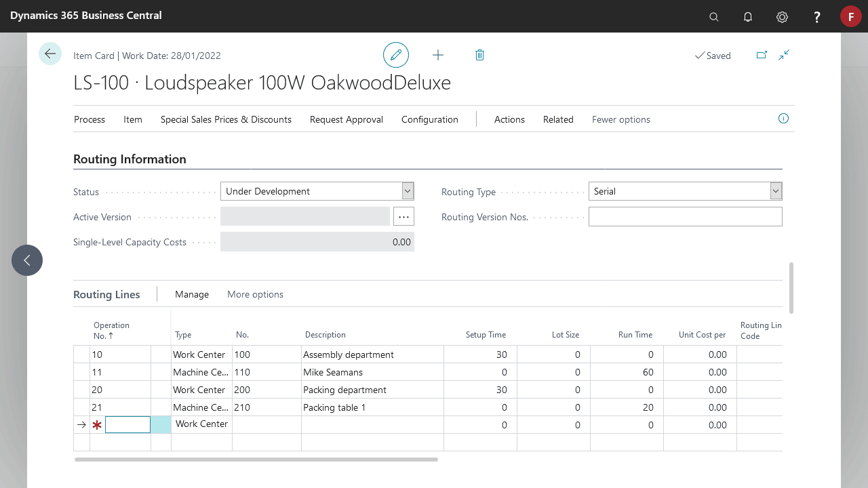The width and height of the screenshot is (868, 488).
Task: Click the Lot Size column header
Action: [x=565, y=335]
